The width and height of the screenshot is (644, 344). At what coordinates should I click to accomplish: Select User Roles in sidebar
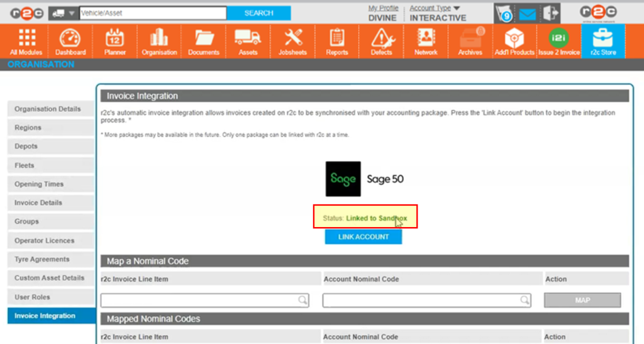[x=51, y=297]
